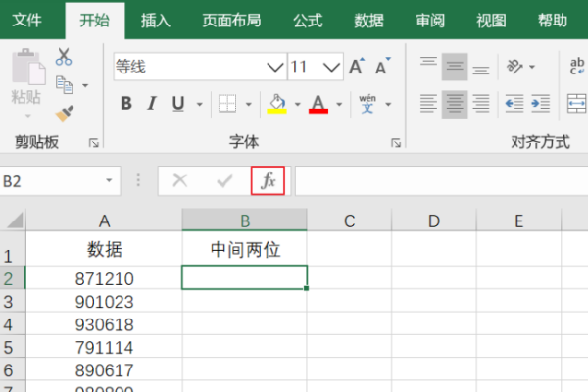The height and width of the screenshot is (392, 588).
Task: Set middle vertical alignment
Action: [x=455, y=67]
